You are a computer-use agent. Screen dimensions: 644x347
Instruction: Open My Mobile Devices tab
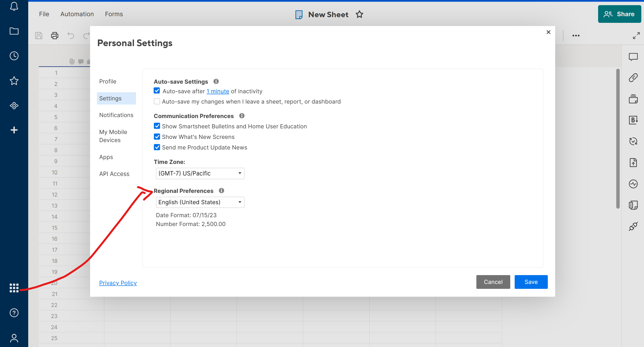click(x=113, y=136)
